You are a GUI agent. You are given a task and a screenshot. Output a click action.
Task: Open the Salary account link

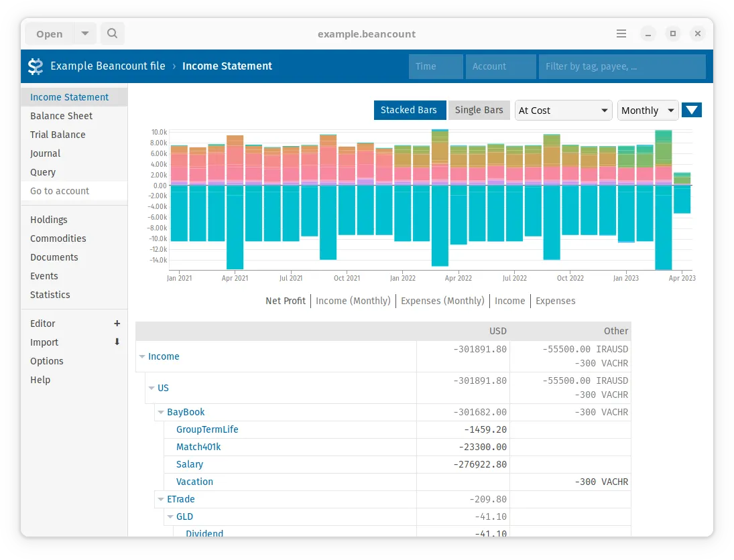[190, 465]
